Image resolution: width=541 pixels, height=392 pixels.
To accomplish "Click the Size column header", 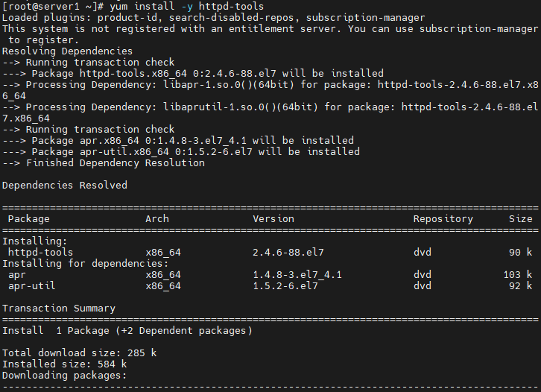I will coord(521,219).
